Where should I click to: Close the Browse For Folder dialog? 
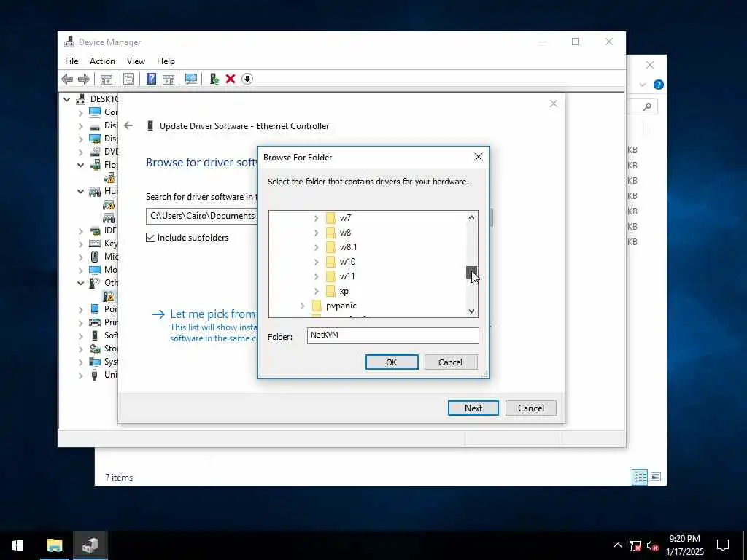[x=479, y=157]
